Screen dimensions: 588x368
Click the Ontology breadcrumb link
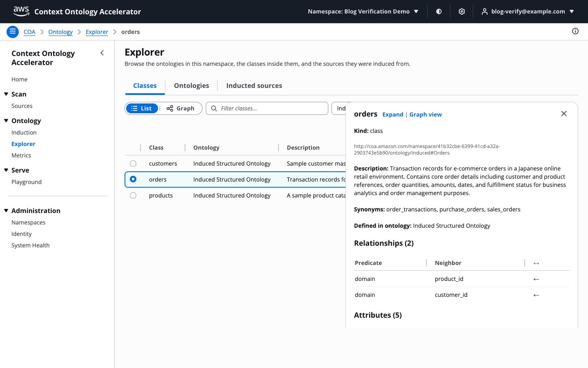(60, 32)
